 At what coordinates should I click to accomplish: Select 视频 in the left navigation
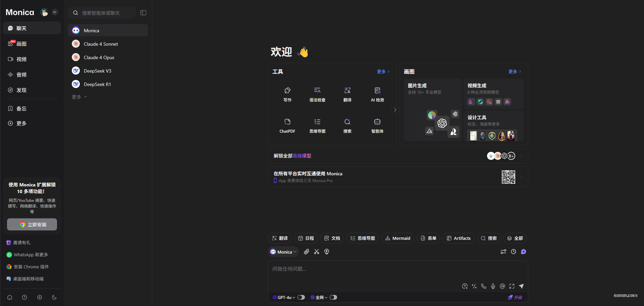(32, 59)
